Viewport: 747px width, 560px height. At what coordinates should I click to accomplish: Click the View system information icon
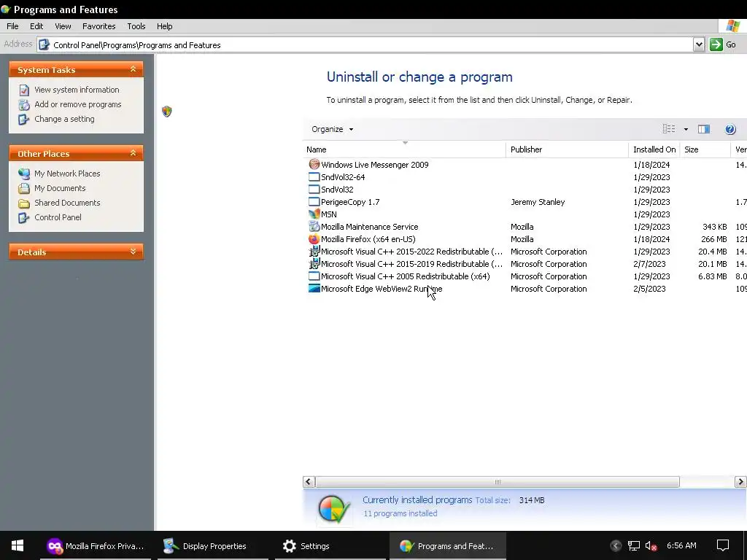(x=24, y=90)
